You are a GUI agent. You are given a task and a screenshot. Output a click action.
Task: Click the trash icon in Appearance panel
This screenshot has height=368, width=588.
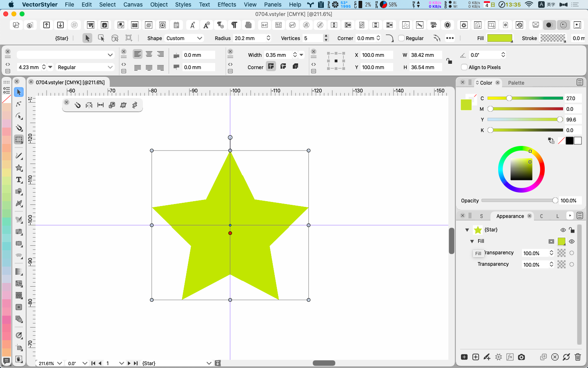click(x=577, y=357)
